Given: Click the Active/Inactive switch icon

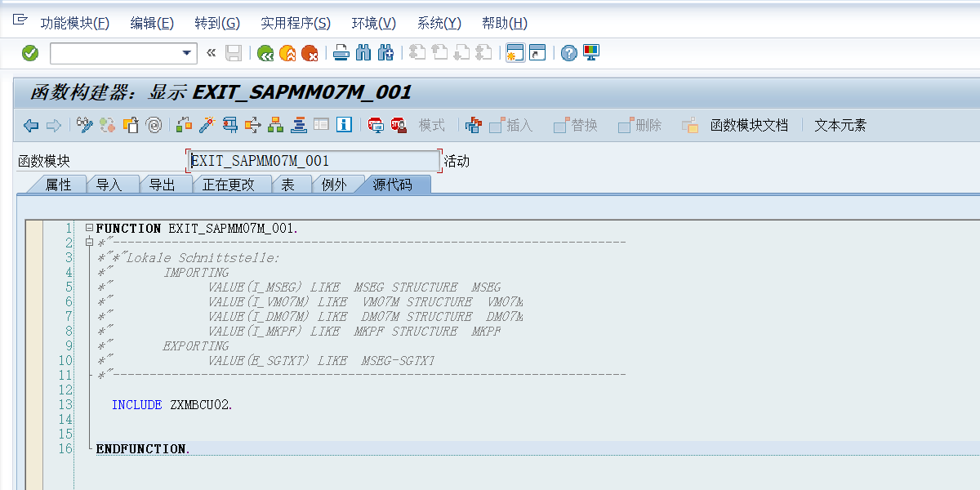Looking at the screenshot, I should click(108, 125).
